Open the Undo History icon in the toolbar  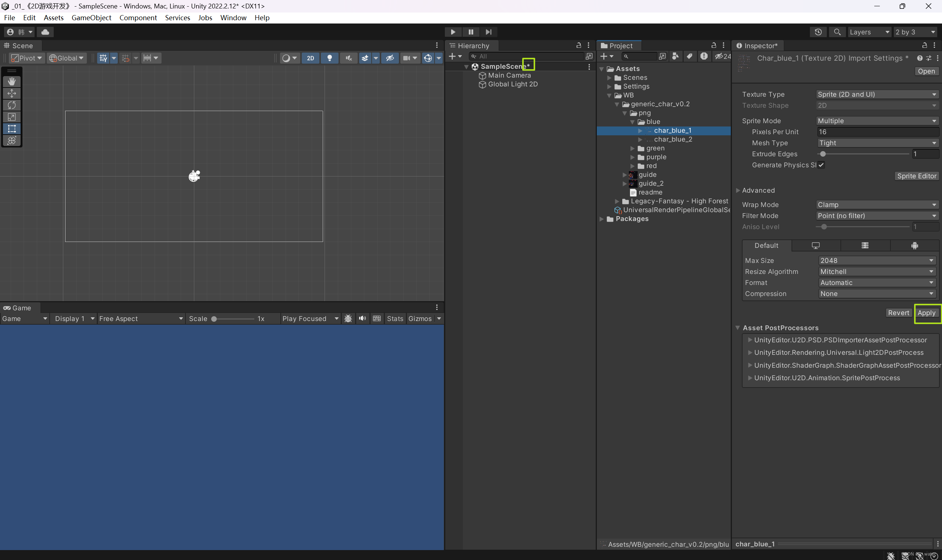[818, 32]
